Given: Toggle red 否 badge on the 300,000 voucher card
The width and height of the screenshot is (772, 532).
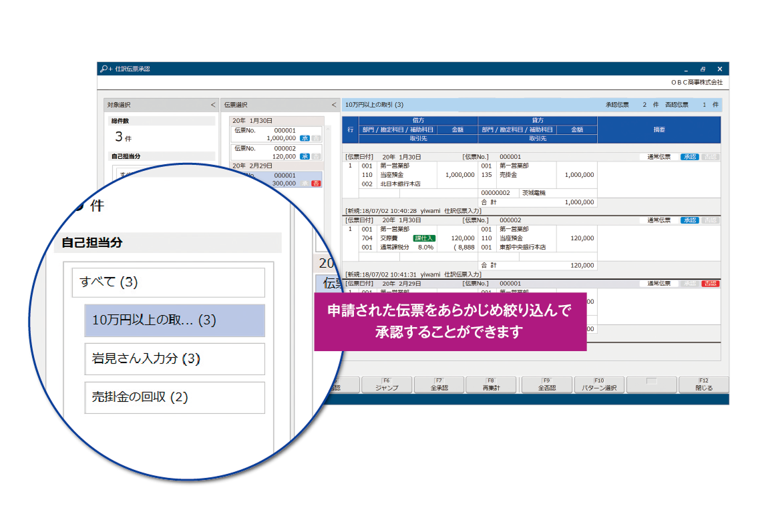Looking at the screenshot, I should pyautogui.click(x=316, y=184).
